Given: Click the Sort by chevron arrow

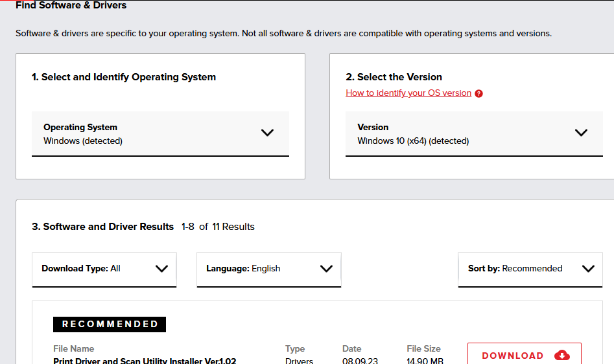Looking at the screenshot, I should point(588,269).
